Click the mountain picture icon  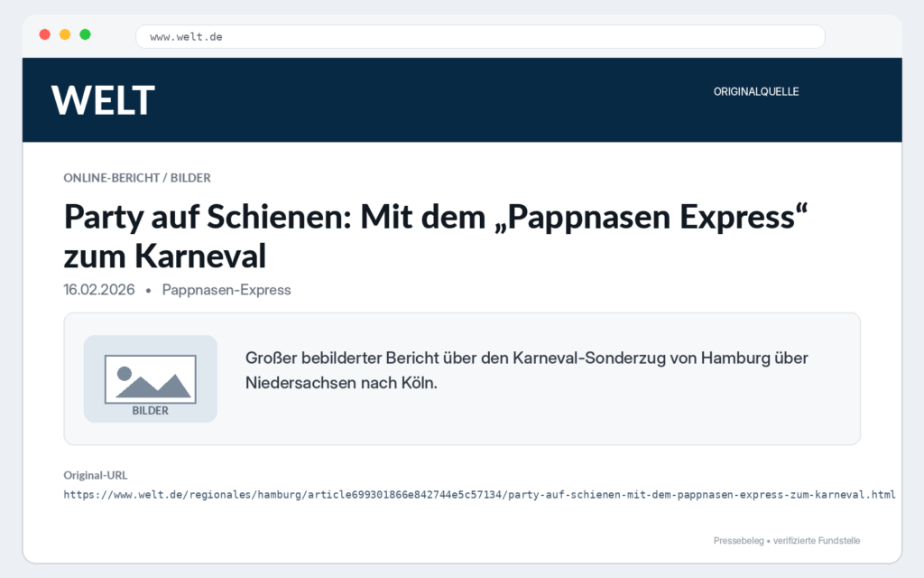(x=151, y=379)
